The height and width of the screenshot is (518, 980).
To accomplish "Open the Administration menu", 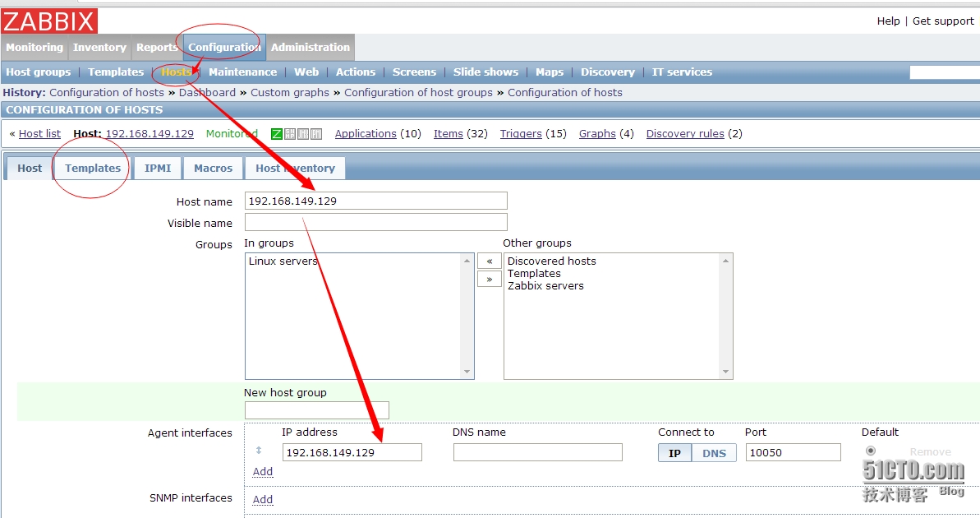I will click(x=310, y=48).
